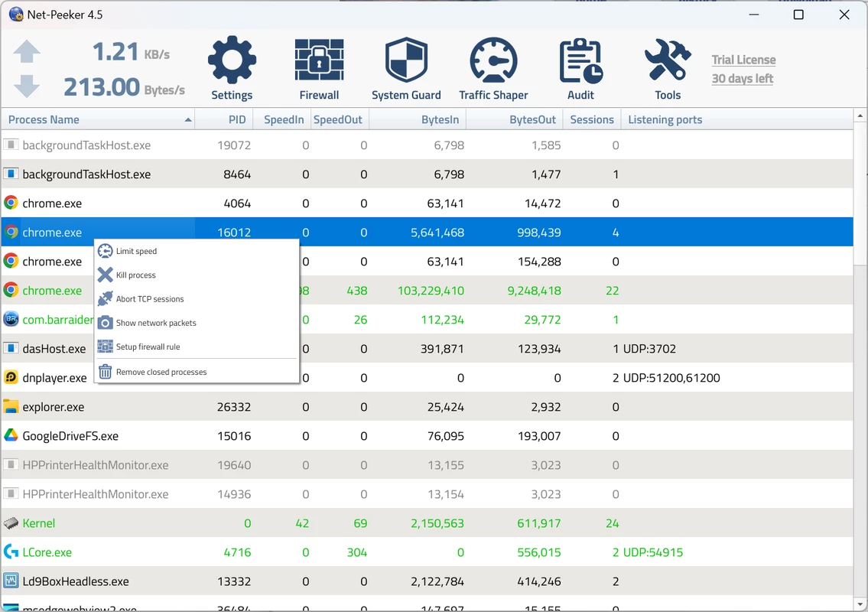Click PID 16012 in the highlighted row
The height and width of the screenshot is (612, 868).
(x=233, y=233)
